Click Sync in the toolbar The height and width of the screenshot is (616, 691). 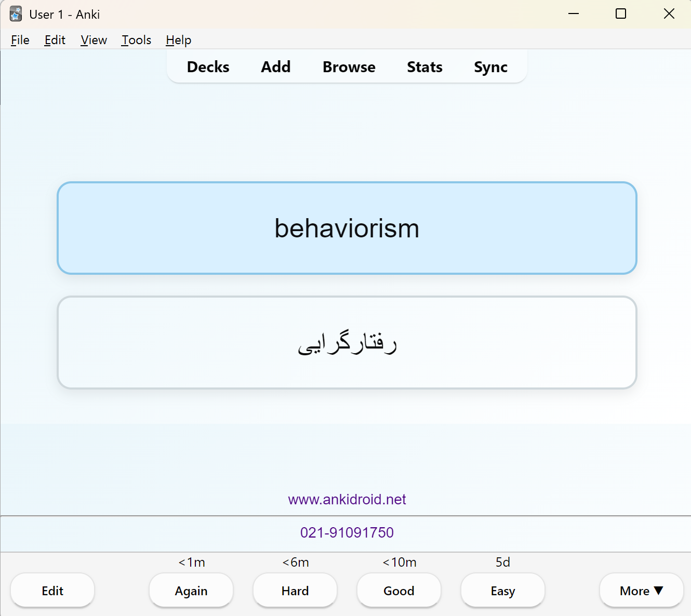(x=490, y=67)
